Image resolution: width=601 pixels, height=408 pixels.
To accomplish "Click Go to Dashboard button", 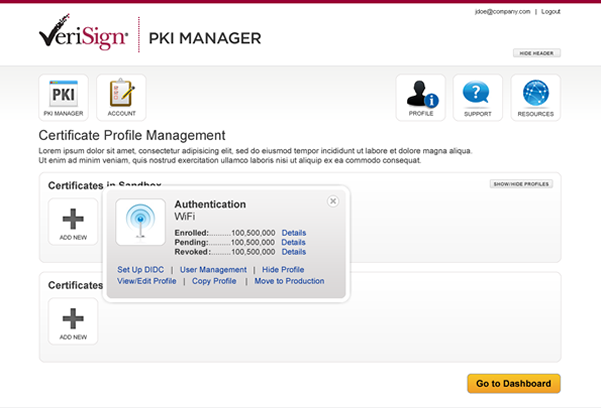I will [513, 384].
